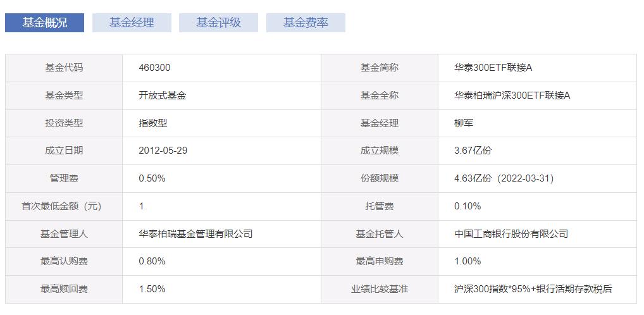Viewport: 644px width, 315px height.
Task: Open the 基金评级 tab
Action: point(218,23)
